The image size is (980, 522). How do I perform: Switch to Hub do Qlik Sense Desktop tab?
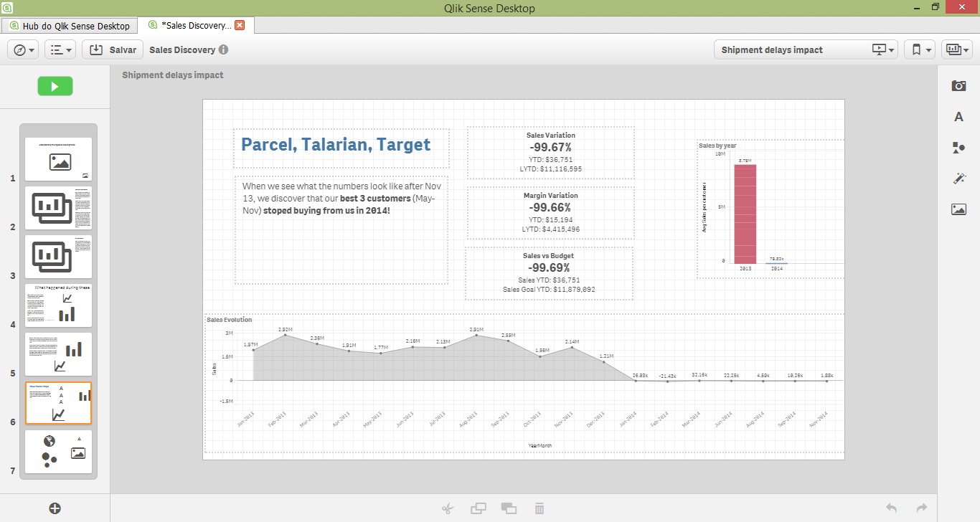[69, 26]
